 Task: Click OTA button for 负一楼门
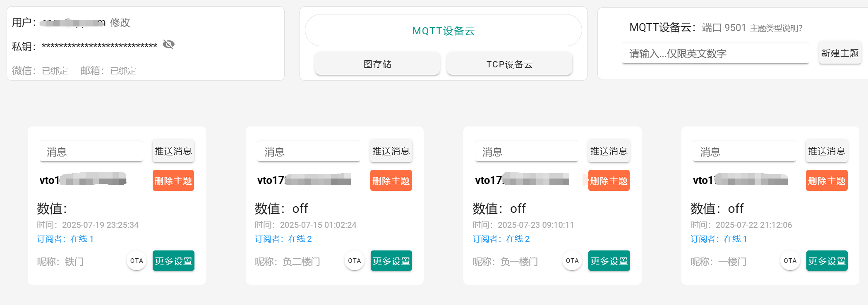(x=572, y=261)
